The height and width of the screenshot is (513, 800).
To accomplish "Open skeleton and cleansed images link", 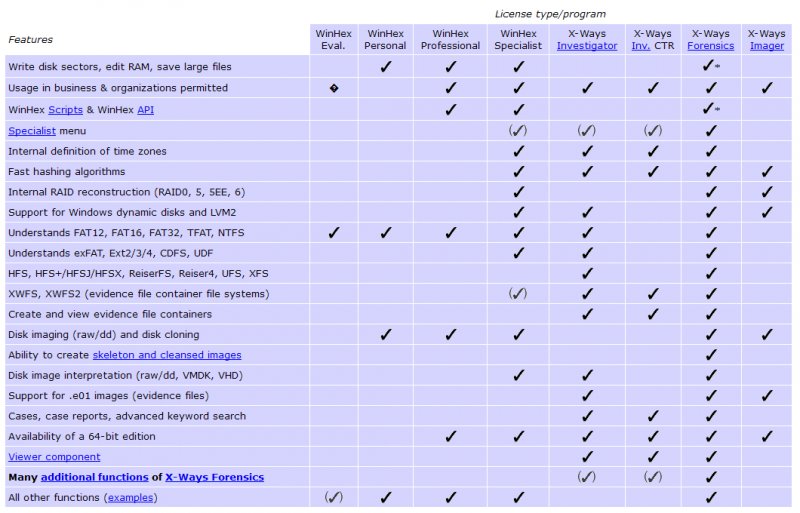I will click(x=167, y=355).
